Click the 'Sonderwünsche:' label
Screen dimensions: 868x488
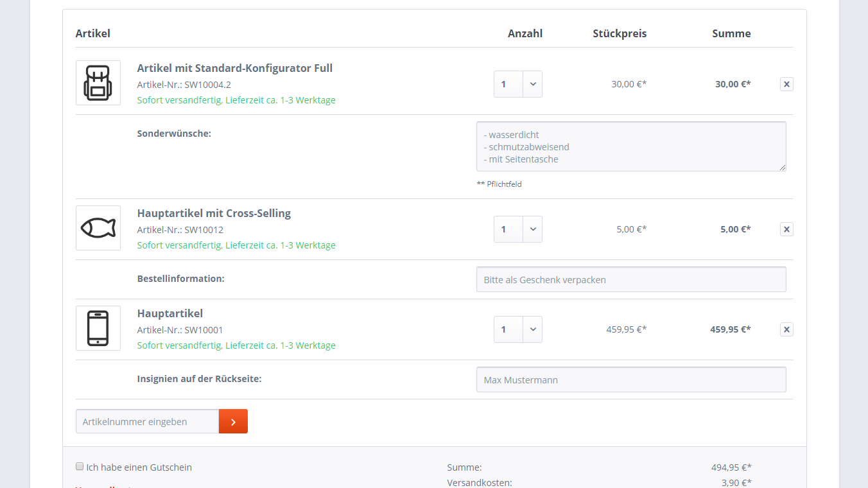point(174,134)
